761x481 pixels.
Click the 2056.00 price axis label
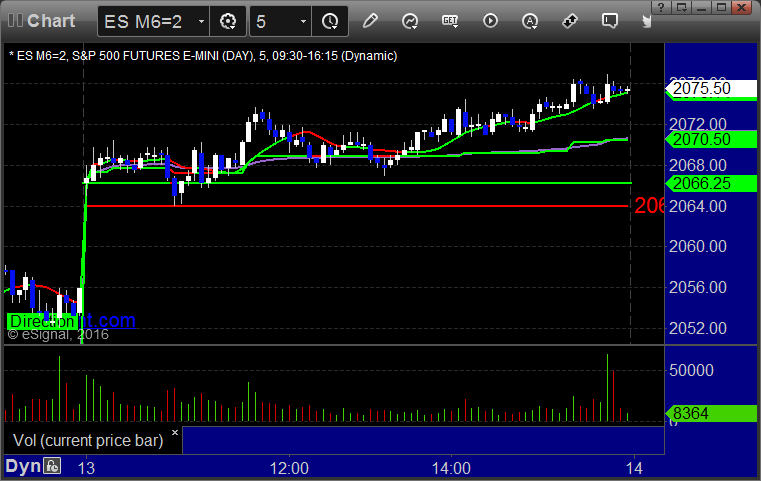pos(697,287)
